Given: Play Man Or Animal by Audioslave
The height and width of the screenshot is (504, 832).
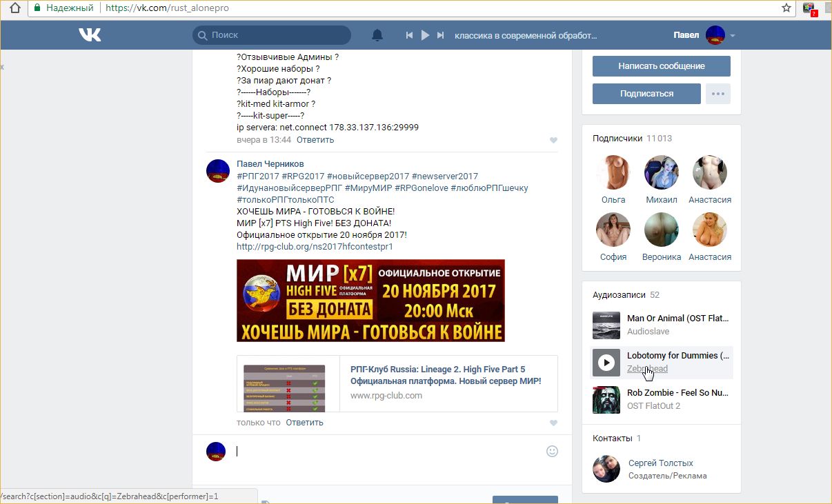Looking at the screenshot, I should click(606, 325).
